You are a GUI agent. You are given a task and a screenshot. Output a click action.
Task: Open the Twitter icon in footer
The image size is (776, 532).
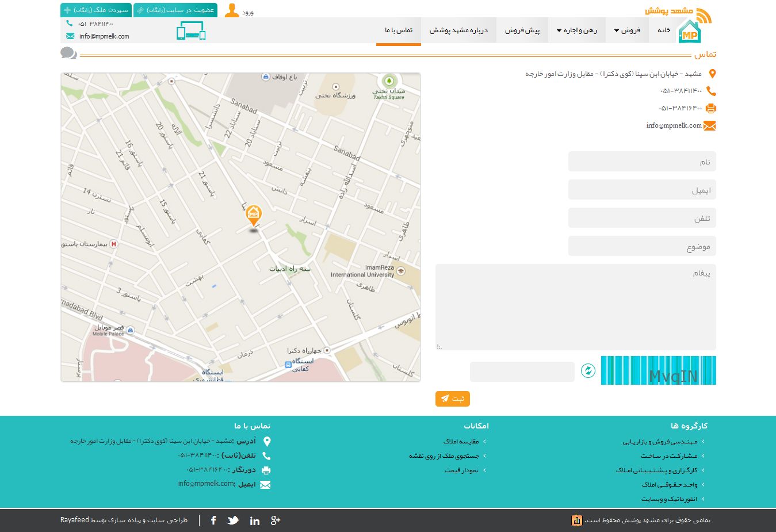[x=233, y=520]
